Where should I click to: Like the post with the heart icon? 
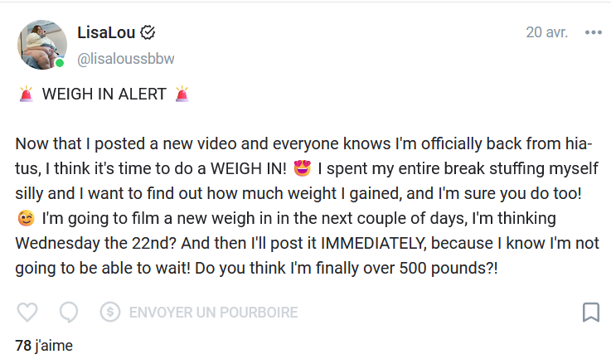[x=27, y=313]
